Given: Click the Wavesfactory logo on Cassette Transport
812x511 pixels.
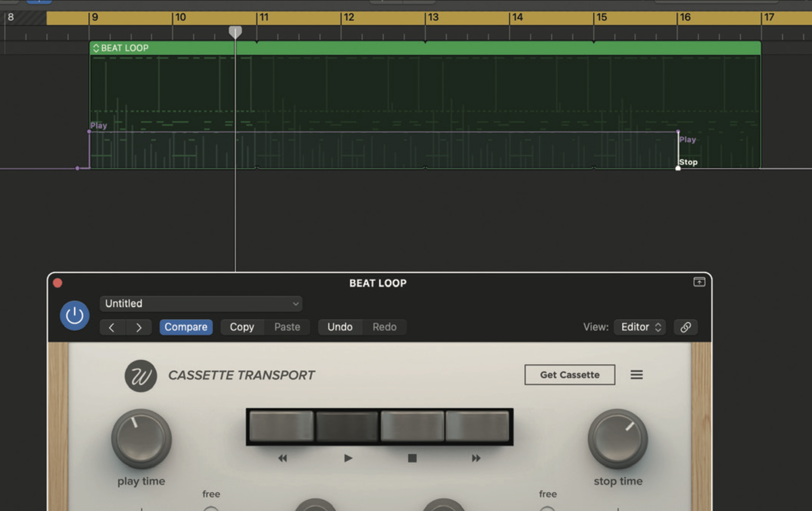Looking at the screenshot, I should [x=141, y=375].
